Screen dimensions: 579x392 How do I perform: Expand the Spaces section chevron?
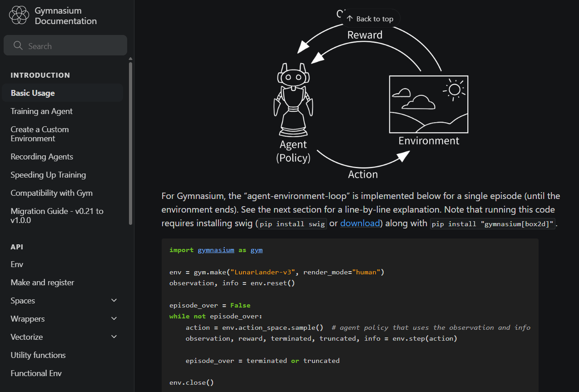114,301
